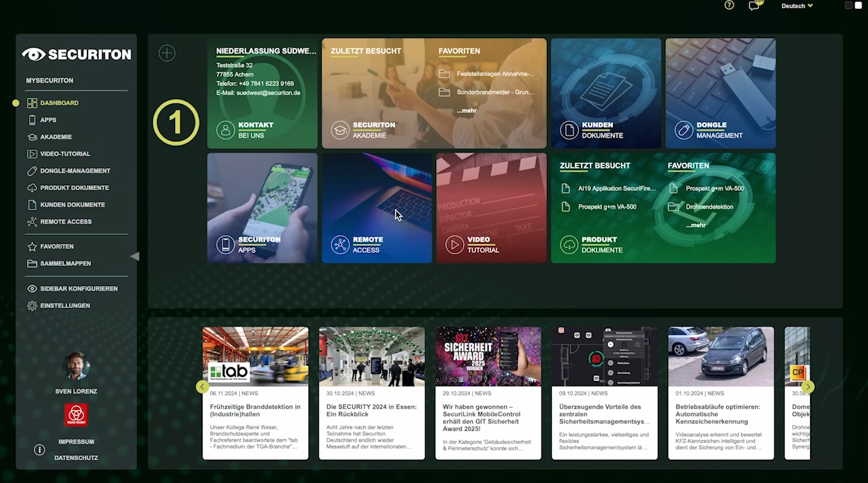Image resolution: width=868 pixels, height=483 pixels.
Task: Open 'AI19 Applikation SecuriFire...' document
Action: point(617,188)
